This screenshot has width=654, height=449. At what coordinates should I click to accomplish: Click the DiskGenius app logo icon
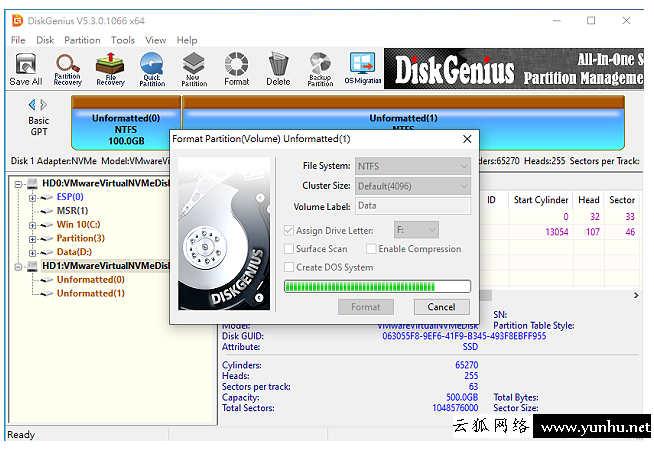(x=17, y=20)
